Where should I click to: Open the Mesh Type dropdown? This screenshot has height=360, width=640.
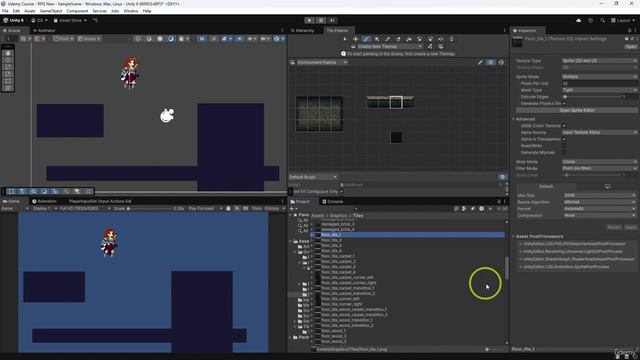pos(599,90)
